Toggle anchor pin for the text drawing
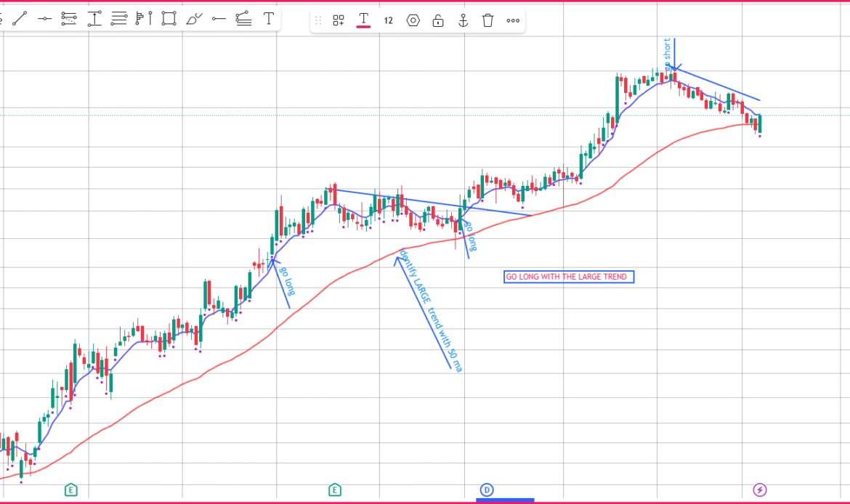This screenshot has height=504, width=850. coord(463,20)
